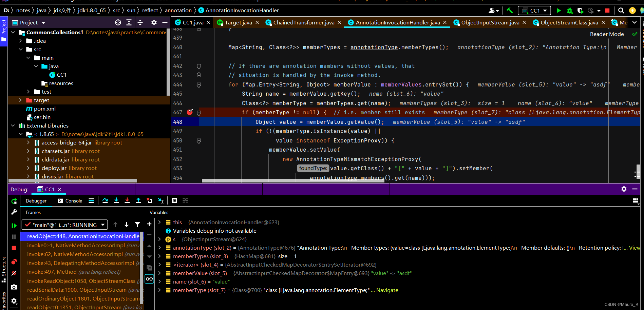Open Debug panel gear settings at right
This screenshot has width=644, height=310.
(x=624, y=189)
